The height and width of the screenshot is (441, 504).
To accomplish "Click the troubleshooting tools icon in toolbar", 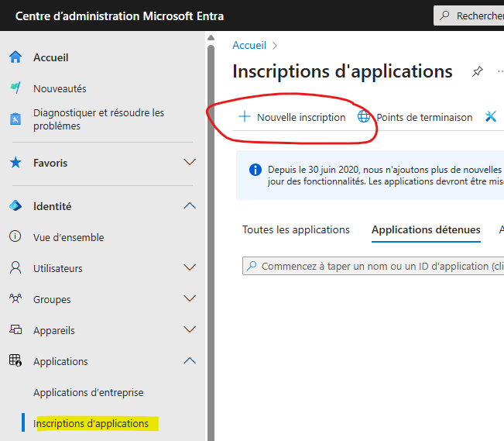I will click(491, 116).
